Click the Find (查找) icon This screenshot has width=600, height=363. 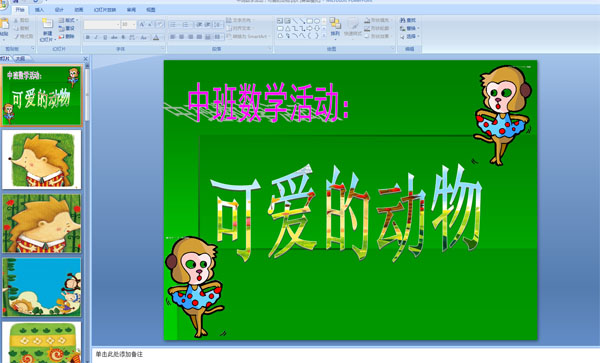point(408,20)
